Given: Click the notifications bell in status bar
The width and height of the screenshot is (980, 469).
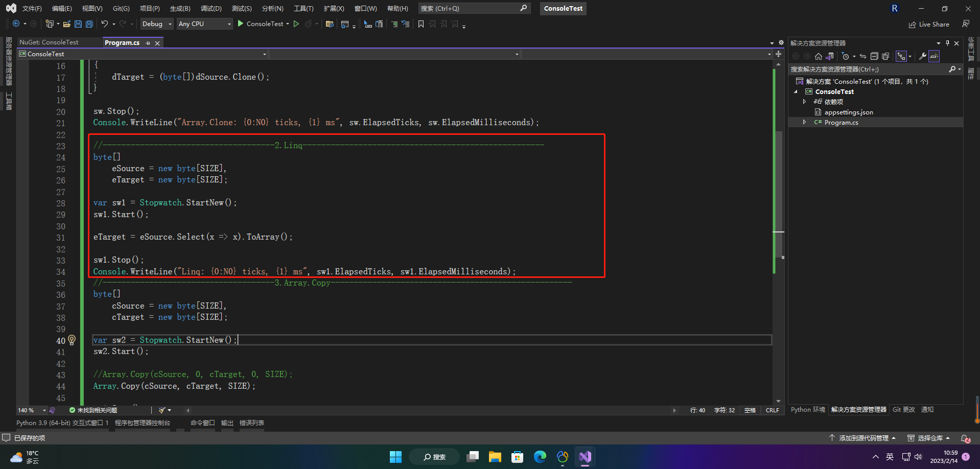Looking at the screenshot, I should (x=965, y=438).
